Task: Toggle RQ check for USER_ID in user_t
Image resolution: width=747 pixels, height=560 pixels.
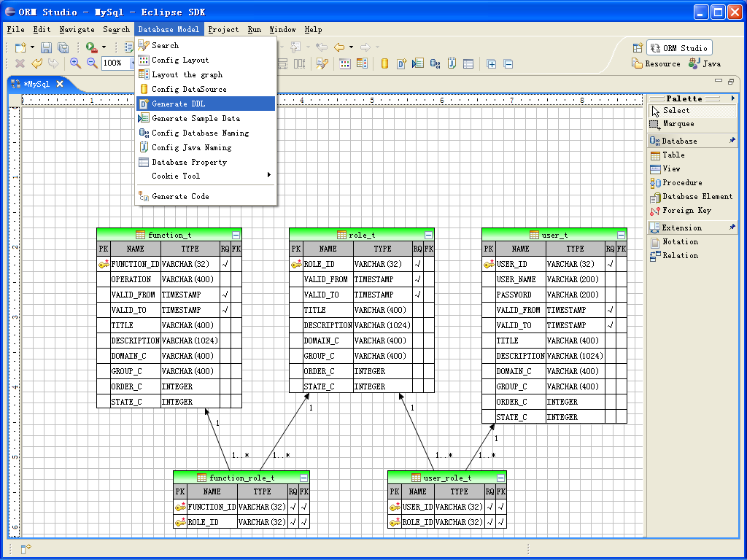Action: click(x=610, y=264)
